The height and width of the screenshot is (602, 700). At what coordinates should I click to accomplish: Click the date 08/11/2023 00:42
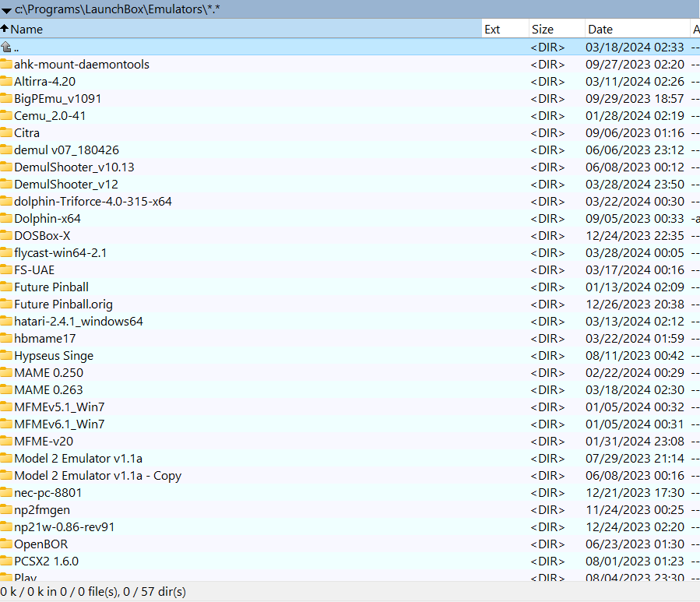point(635,355)
